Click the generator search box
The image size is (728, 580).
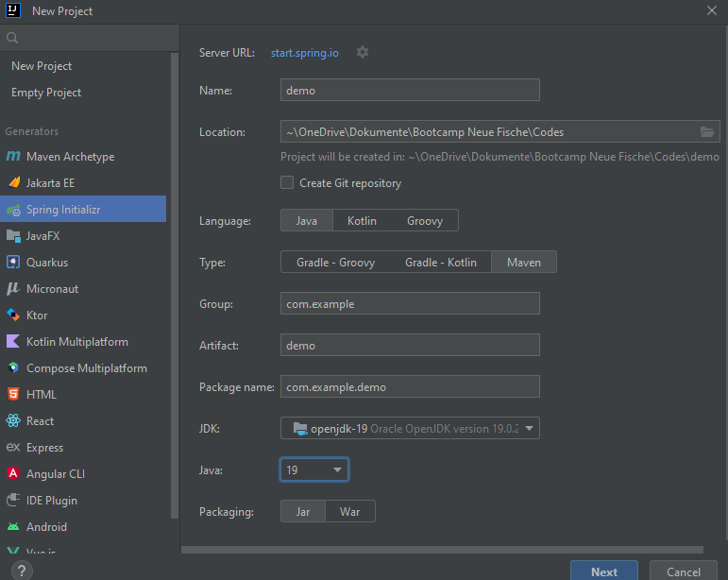90,38
